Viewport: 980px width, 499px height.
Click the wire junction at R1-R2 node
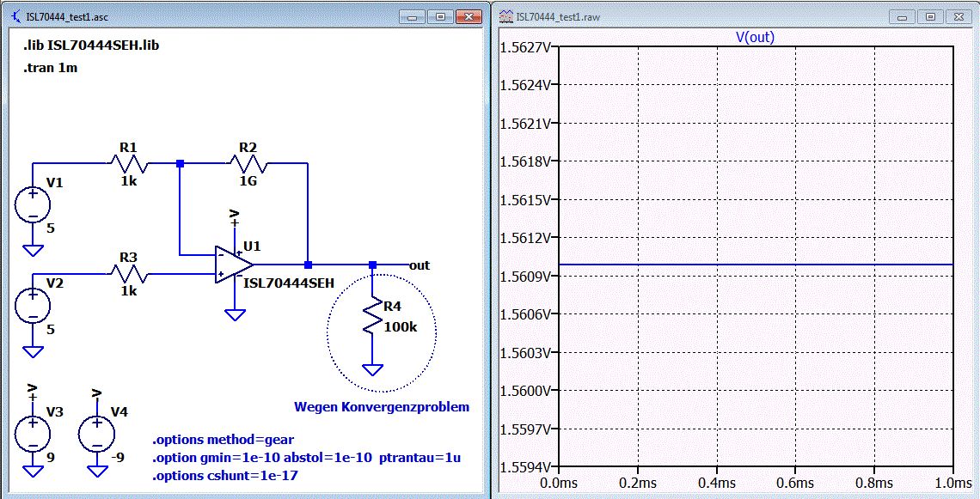(x=180, y=164)
